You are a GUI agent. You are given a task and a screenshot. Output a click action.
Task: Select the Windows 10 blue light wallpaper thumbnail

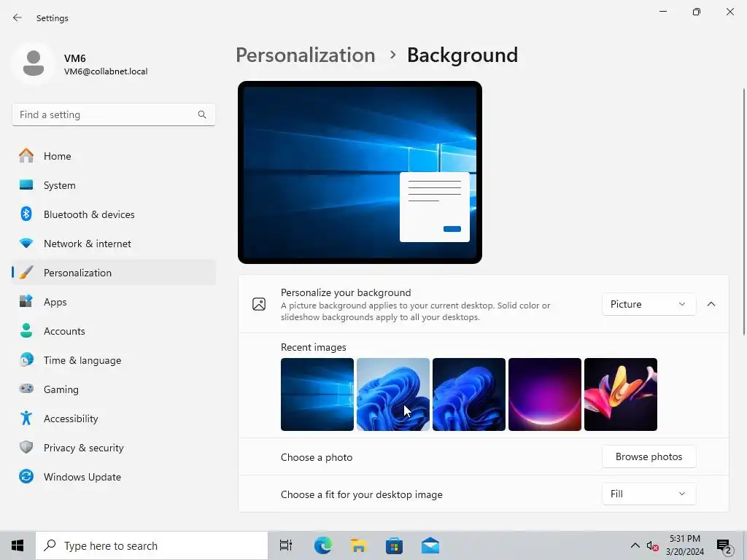pyautogui.click(x=317, y=394)
